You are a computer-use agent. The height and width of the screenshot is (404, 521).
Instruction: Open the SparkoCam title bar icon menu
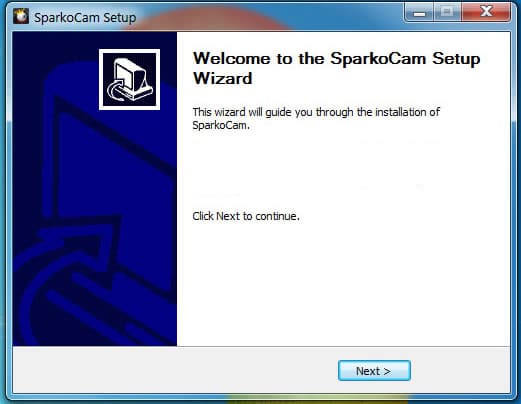pyautogui.click(x=21, y=16)
